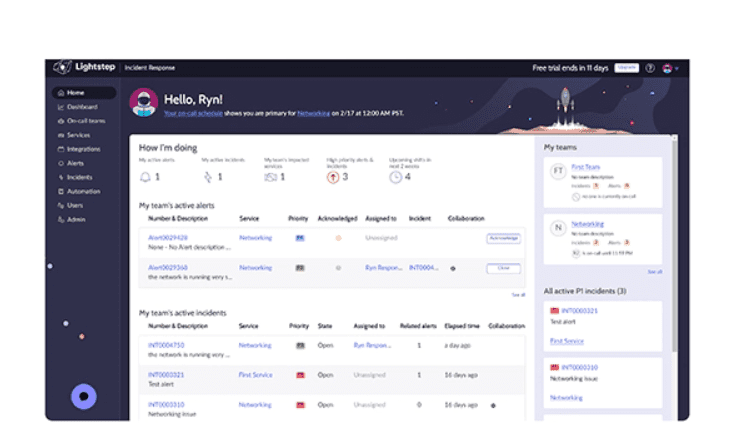Open INT0000321 in active incidents table
The width and height of the screenshot is (742, 440).
pyautogui.click(x=166, y=375)
